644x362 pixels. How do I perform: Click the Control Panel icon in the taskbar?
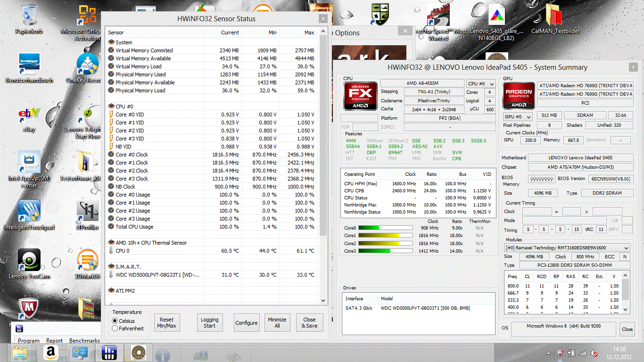tap(80, 353)
